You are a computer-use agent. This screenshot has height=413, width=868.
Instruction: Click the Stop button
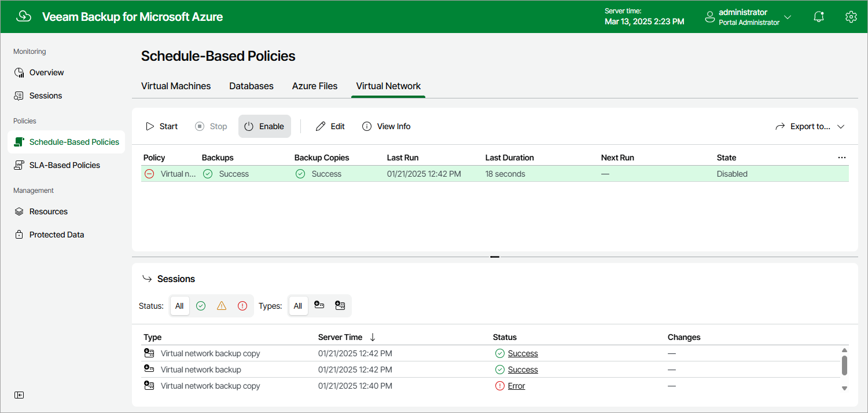pos(211,126)
